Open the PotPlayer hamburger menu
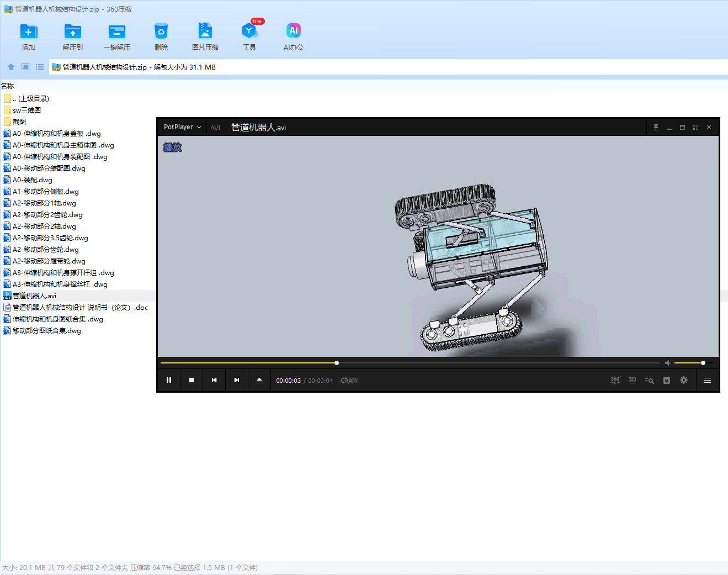Screen dimensions: 728x575 click(x=708, y=380)
